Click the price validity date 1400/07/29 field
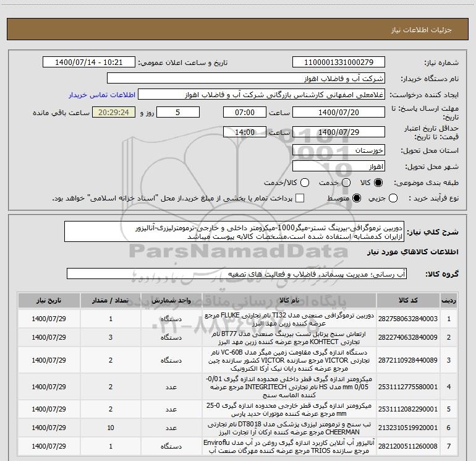 [339, 132]
